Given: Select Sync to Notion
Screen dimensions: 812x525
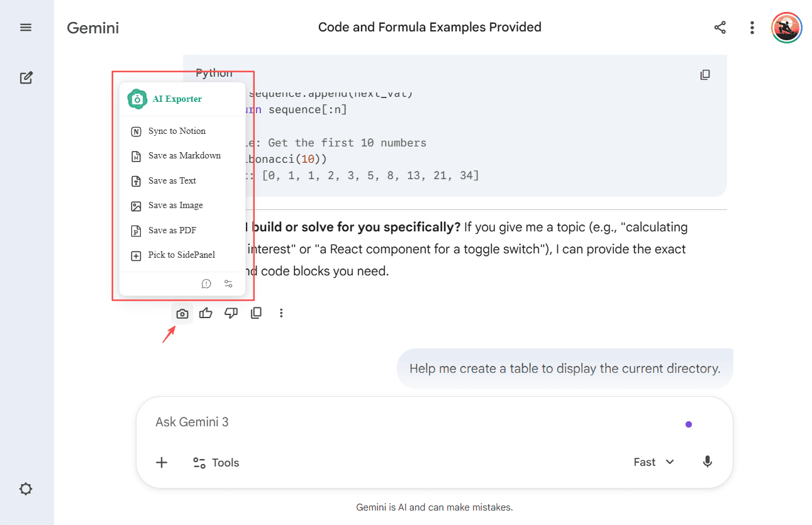Looking at the screenshot, I should tap(178, 131).
